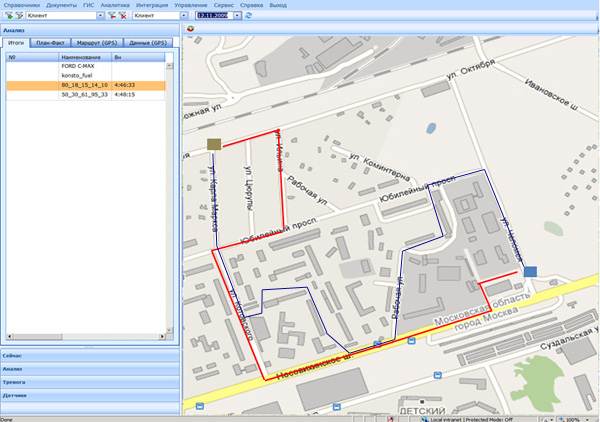Click the magnifier zoom icon in status bar
The height and width of the screenshot is (422, 600).
pos(561,419)
